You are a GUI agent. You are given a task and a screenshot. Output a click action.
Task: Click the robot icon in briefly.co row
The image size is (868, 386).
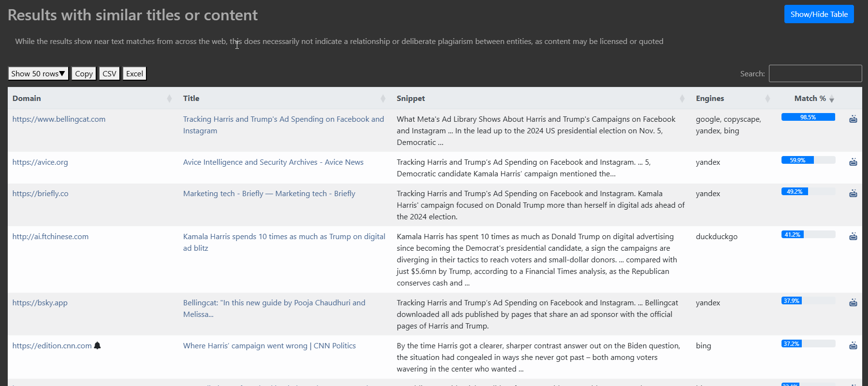[853, 193]
